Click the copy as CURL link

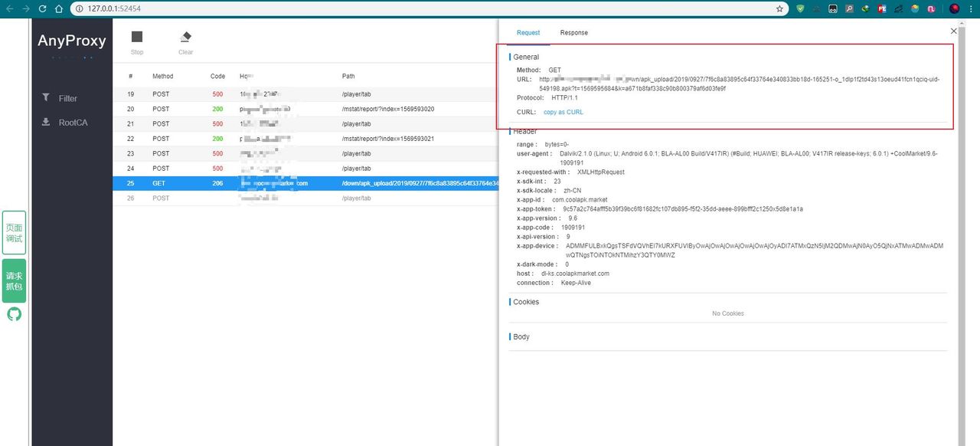click(563, 112)
